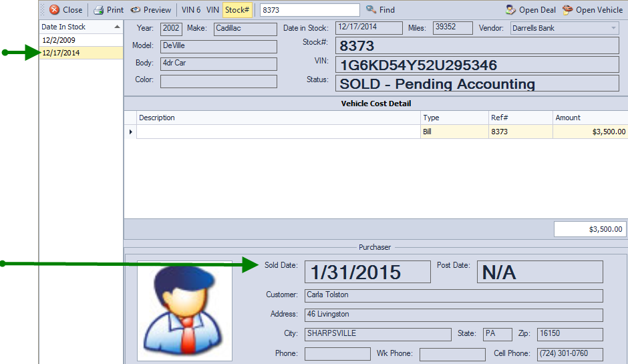Select Stock# search mode
The height and width of the screenshot is (364, 628).
(237, 10)
